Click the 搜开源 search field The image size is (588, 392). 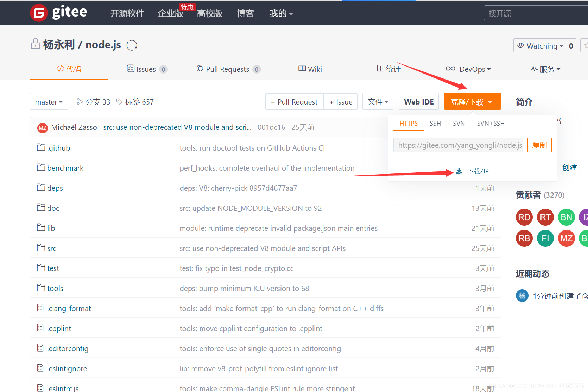[536, 13]
